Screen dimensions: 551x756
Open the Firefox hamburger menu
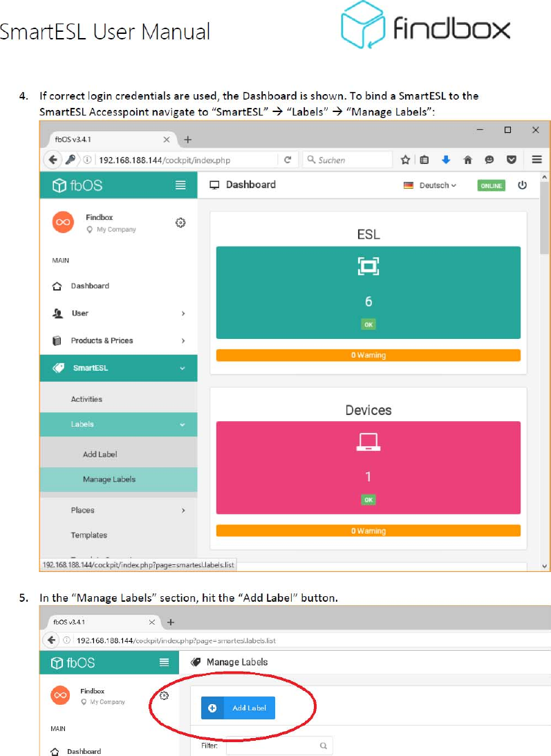536,160
